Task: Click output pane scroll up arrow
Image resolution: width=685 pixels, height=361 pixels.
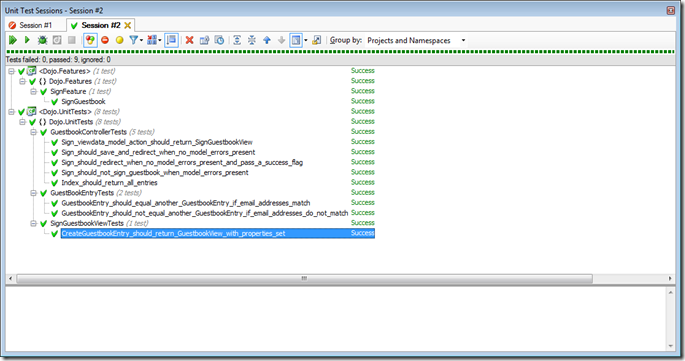Action: [671, 292]
